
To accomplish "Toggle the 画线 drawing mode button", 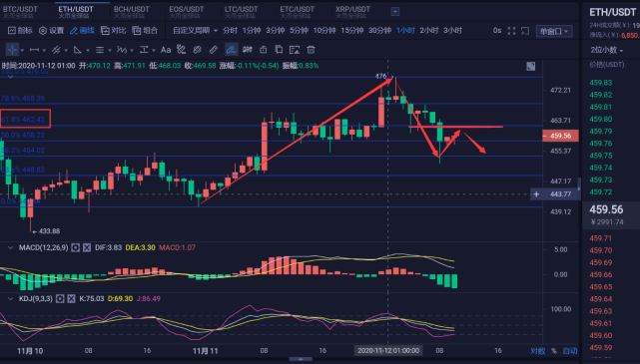I will point(82,31).
